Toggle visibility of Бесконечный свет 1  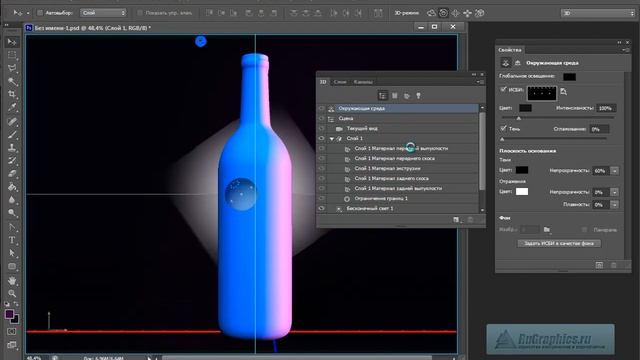(322, 209)
